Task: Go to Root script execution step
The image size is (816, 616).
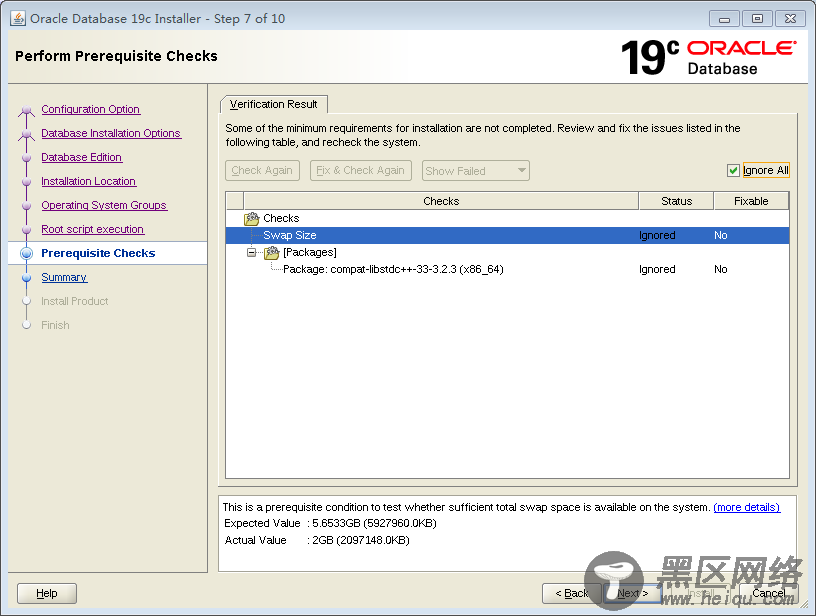Action: [x=93, y=229]
